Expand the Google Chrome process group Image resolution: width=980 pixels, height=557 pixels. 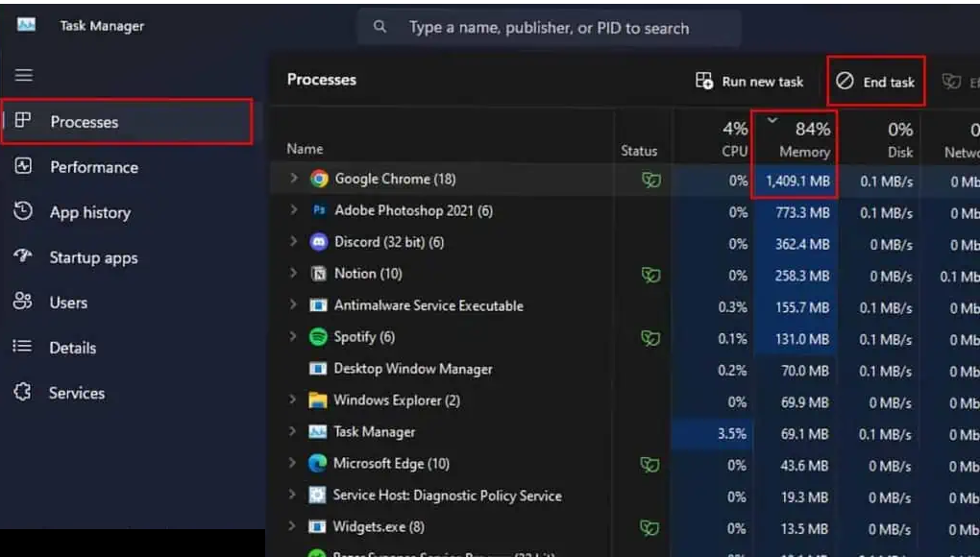[x=294, y=179]
